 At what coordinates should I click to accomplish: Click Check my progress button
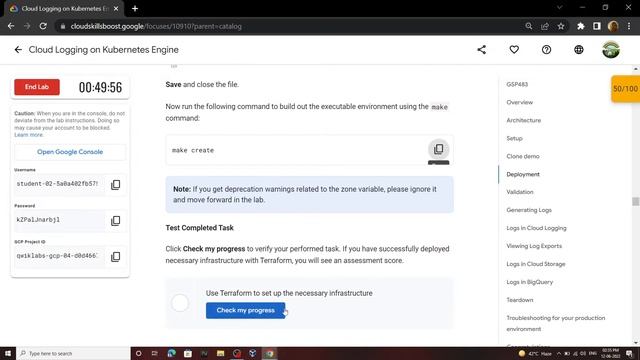pyautogui.click(x=245, y=311)
